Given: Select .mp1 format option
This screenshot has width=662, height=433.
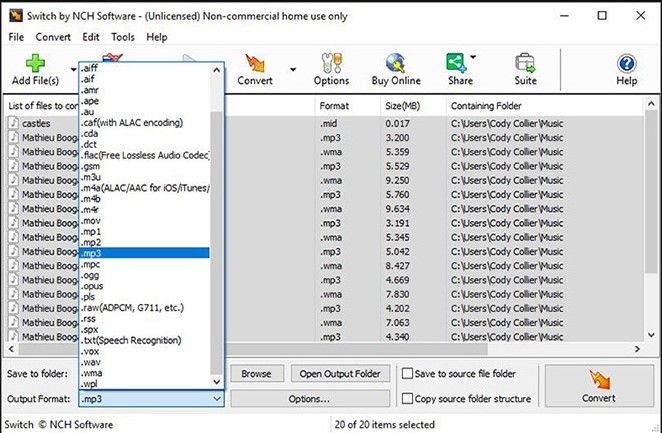Looking at the screenshot, I should point(144,232).
